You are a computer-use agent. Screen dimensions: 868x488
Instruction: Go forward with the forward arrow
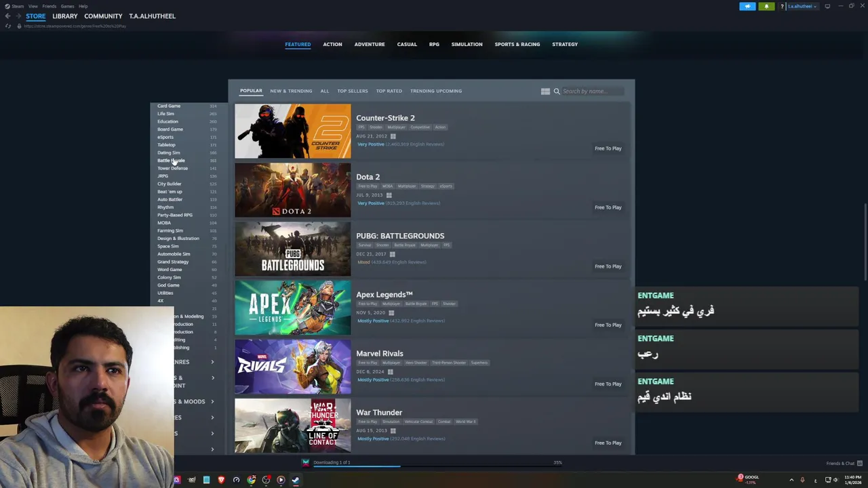pos(18,16)
